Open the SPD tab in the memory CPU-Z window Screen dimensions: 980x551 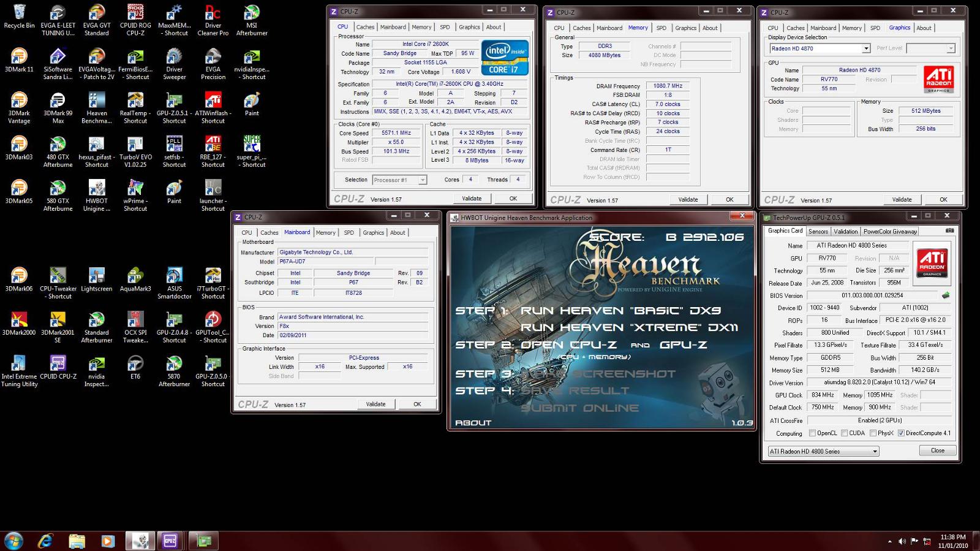661,28
